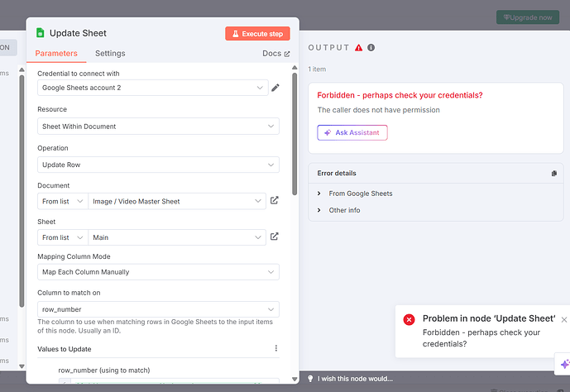The width and height of the screenshot is (570, 392).
Task: Click the 'Values to Update' section label
Action: pos(65,349)
